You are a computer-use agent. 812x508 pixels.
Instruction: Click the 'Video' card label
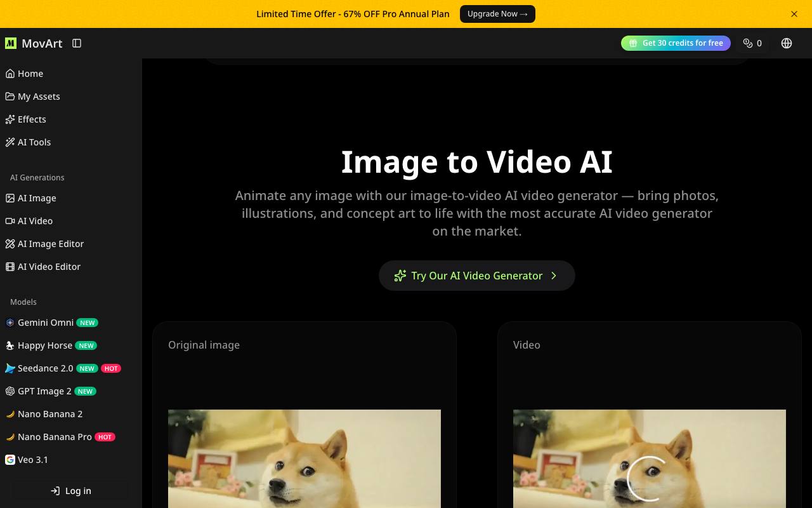coord(527,345)
